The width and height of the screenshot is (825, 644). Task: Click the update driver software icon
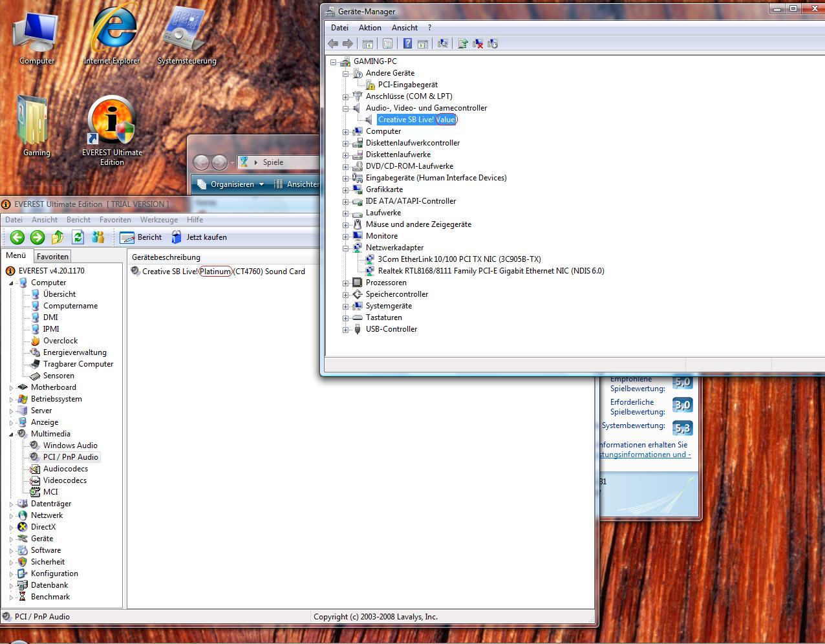coord(463,43)
